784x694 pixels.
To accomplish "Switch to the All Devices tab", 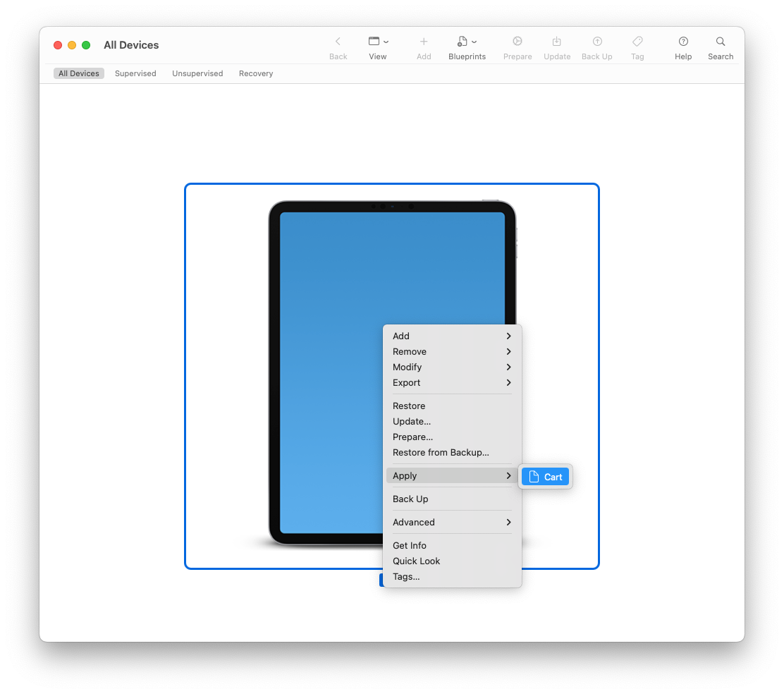I will point(78,73).
